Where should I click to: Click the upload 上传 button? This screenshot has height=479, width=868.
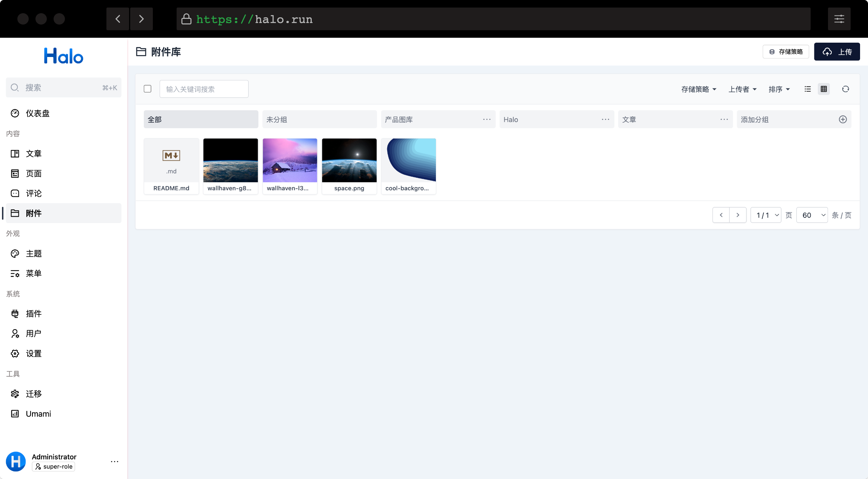tap(837, 52)
